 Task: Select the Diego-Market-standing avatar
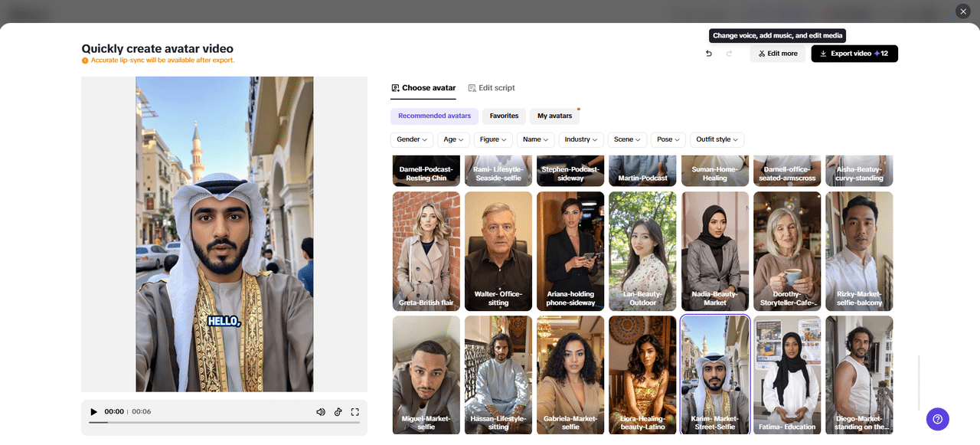click(859, 375)
